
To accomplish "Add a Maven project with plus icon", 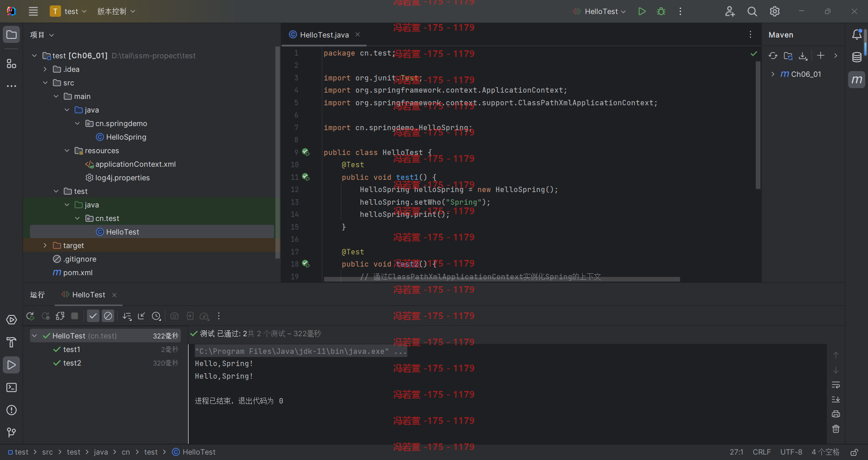I will [x=821, y=56].
